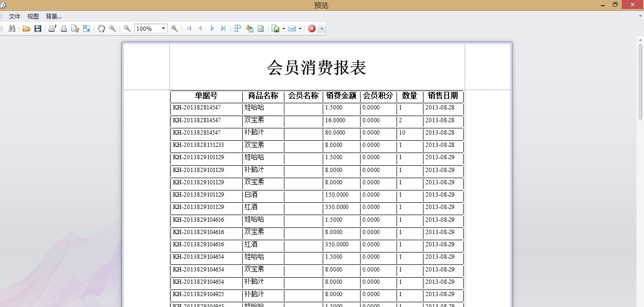
Task: Click the Multiple Pages icon
Action: pos(238,28)
